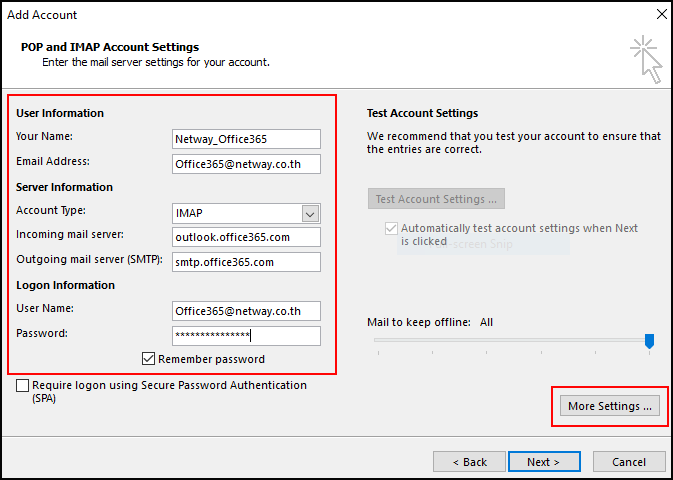Image resolution: width=673 pixels, height=480 pixels.
Task: Select the Incoming mail server field
Action: 246,237
